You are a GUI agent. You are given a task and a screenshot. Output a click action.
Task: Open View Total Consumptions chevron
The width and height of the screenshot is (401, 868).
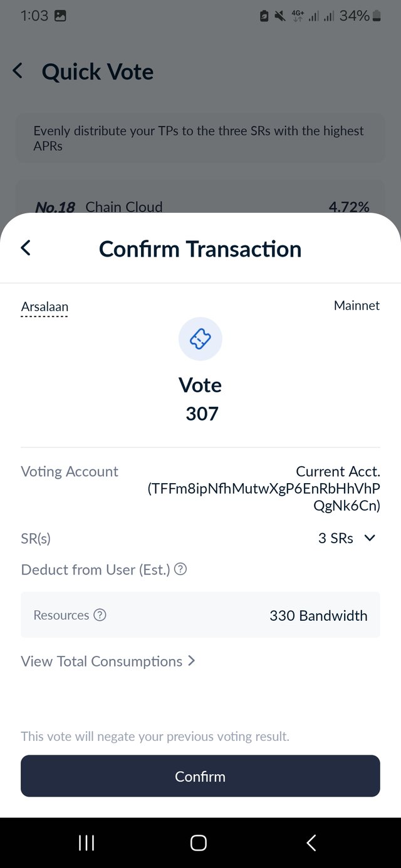pyautogui.click(x=192, y=661)
